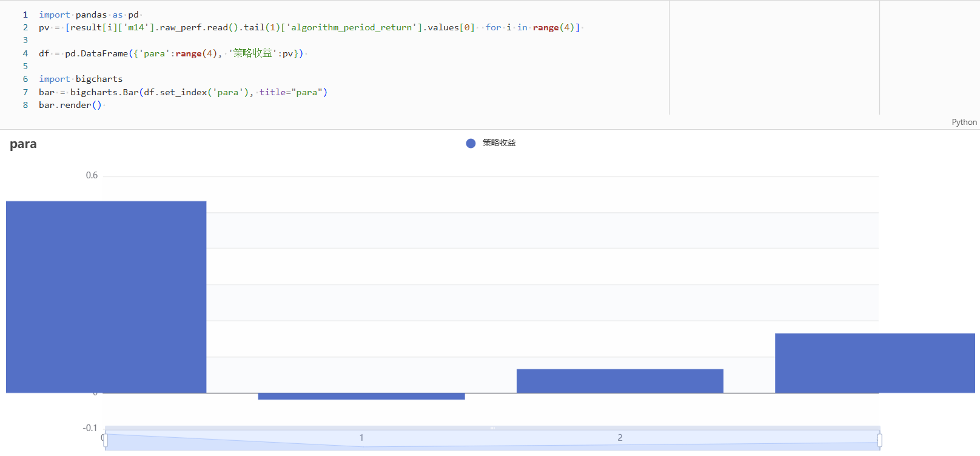Click on 'import bigcharts' code line

coord(81,79)
